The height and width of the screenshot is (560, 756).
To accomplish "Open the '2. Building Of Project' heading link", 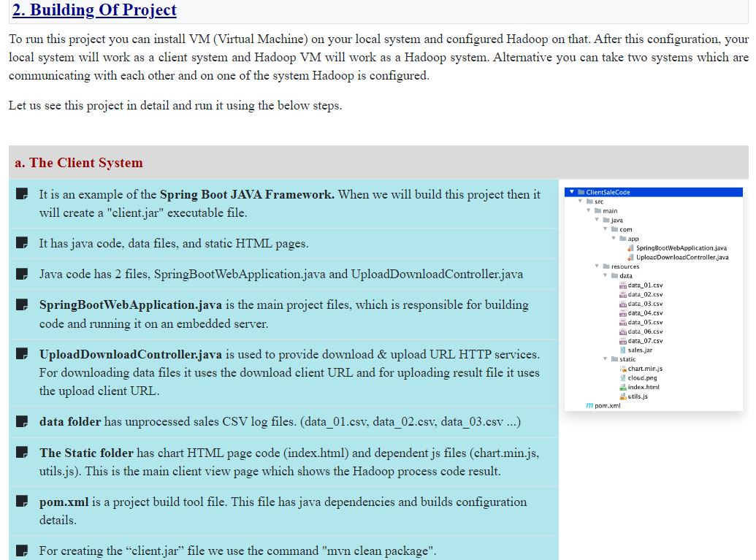I will (x=94, y=10).
